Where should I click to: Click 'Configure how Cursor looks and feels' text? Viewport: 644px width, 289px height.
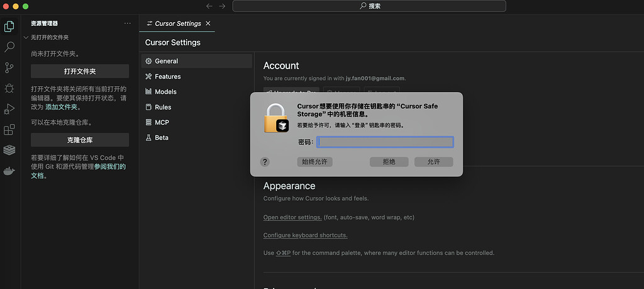316,198
